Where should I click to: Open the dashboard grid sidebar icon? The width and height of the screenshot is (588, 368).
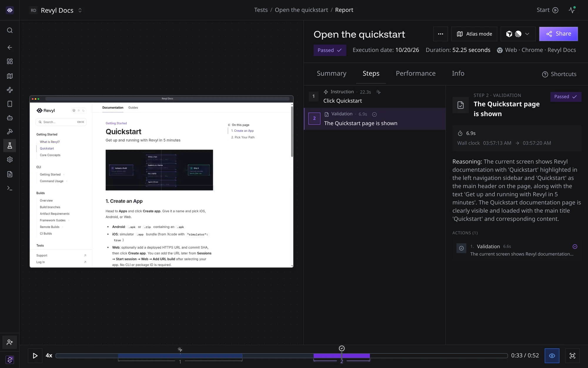pos(10,61)
